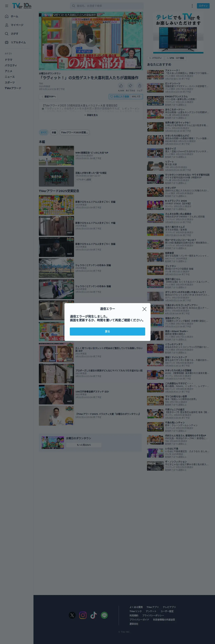
Task: Open the three-dot more options menu
Action: (x=192, y=6)
